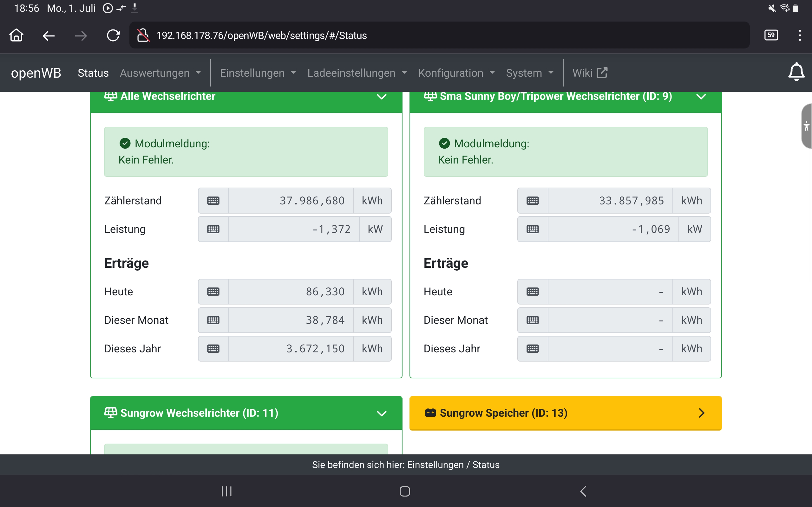Image resolution: width=812 pixels, height=507 pixels.
Task: Open the Ladeeinstellungen menu
Action: point(357,73)
